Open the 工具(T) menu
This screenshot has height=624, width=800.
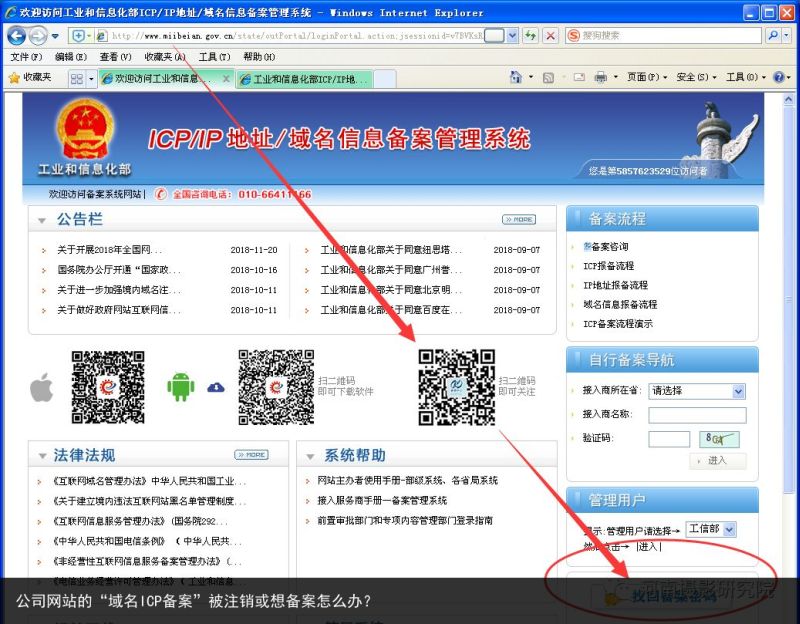point(214,57)
